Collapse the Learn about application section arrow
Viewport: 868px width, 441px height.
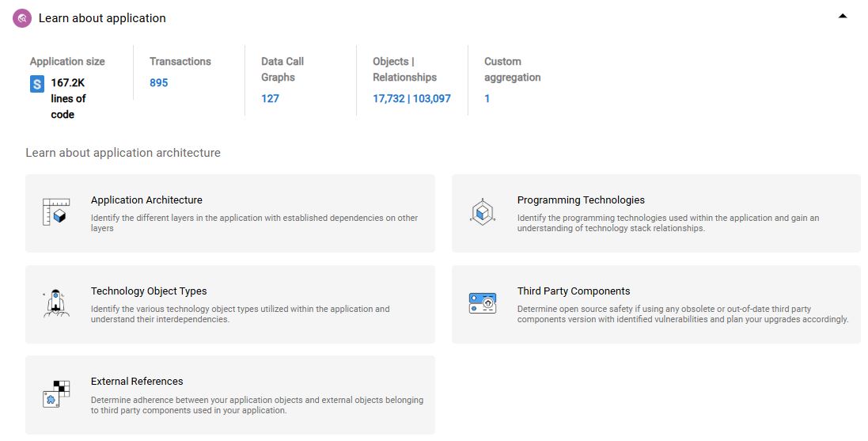click(x=843, y=16)
